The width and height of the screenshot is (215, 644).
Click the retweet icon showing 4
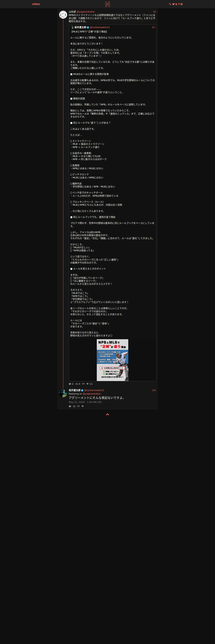(77, 384)
